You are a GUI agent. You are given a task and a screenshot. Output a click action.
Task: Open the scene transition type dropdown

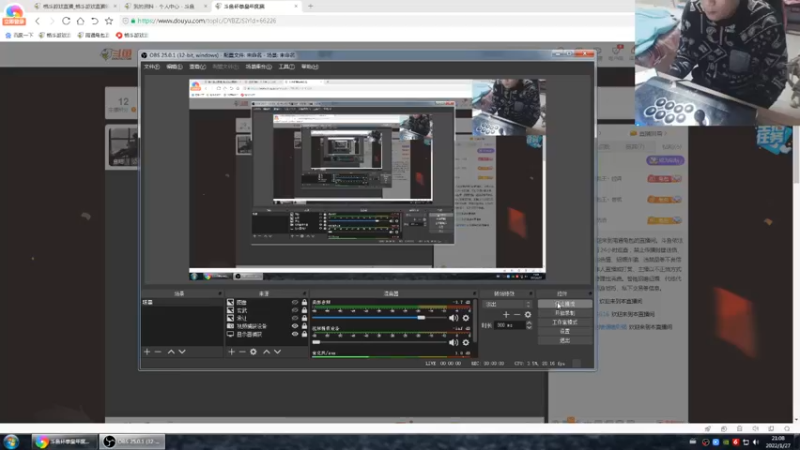[507, 304]
